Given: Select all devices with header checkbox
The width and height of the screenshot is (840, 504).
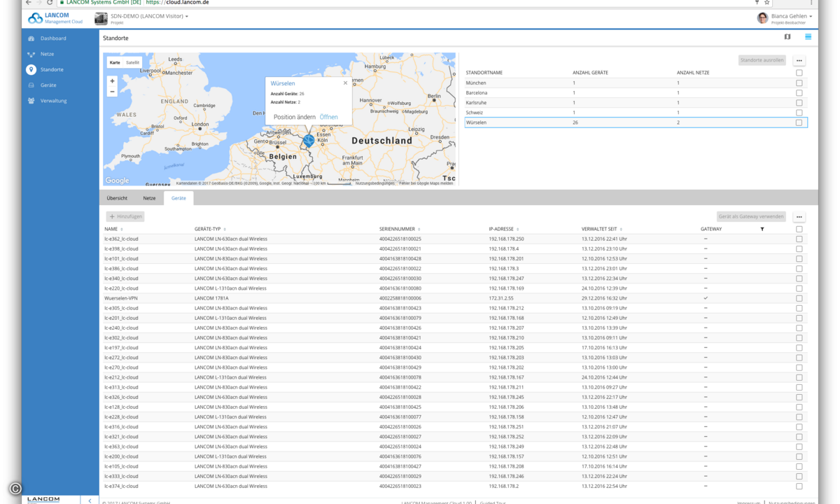Looking at the screenshot, I should point(799,229).
